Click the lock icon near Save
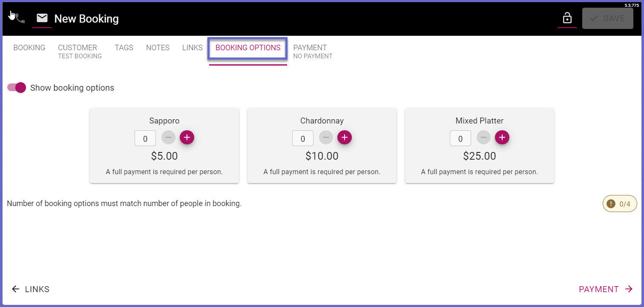The image size is (644, 307). 567,18
